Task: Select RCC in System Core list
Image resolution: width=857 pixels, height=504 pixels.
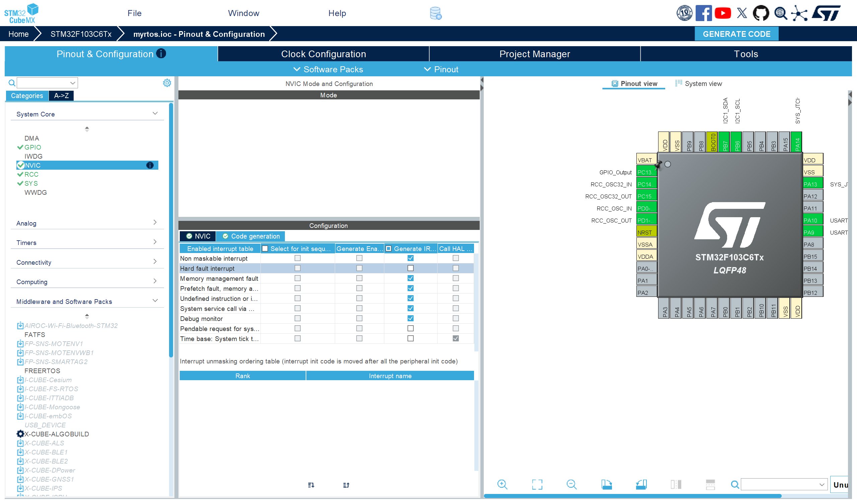Action: (31, 174)
